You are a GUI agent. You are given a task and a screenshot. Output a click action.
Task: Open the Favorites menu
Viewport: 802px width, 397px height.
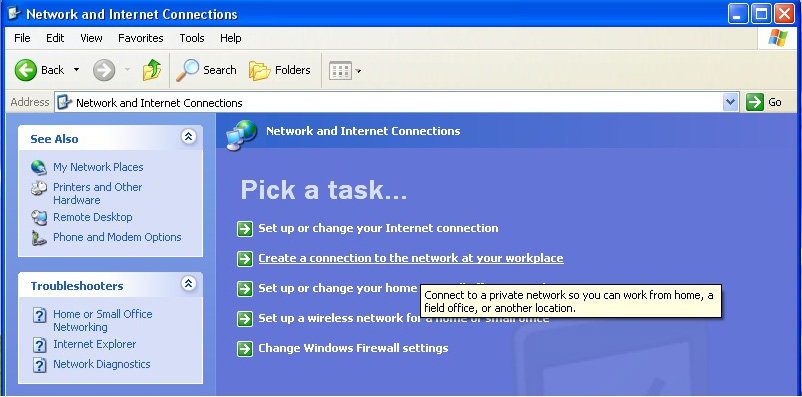(x=141, y=38)
